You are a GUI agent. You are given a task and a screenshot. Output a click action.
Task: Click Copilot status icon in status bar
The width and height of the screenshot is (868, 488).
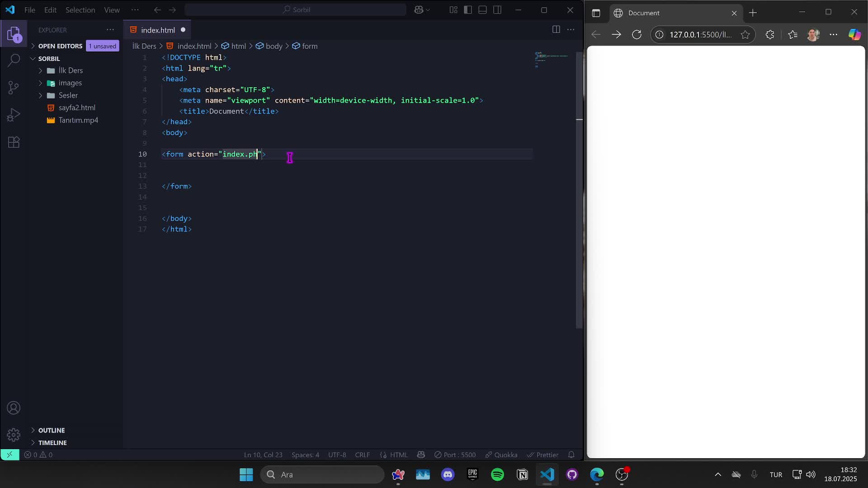pyautogui.click(x=421, y=455)
